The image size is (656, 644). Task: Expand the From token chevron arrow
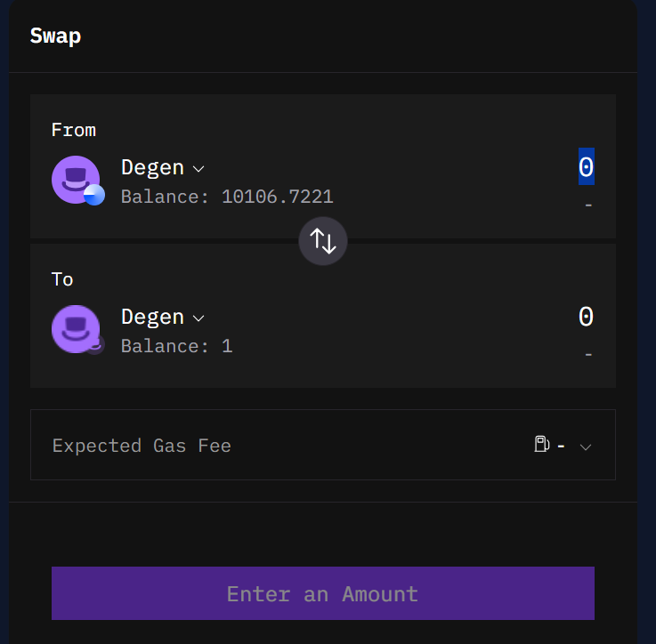198,169
